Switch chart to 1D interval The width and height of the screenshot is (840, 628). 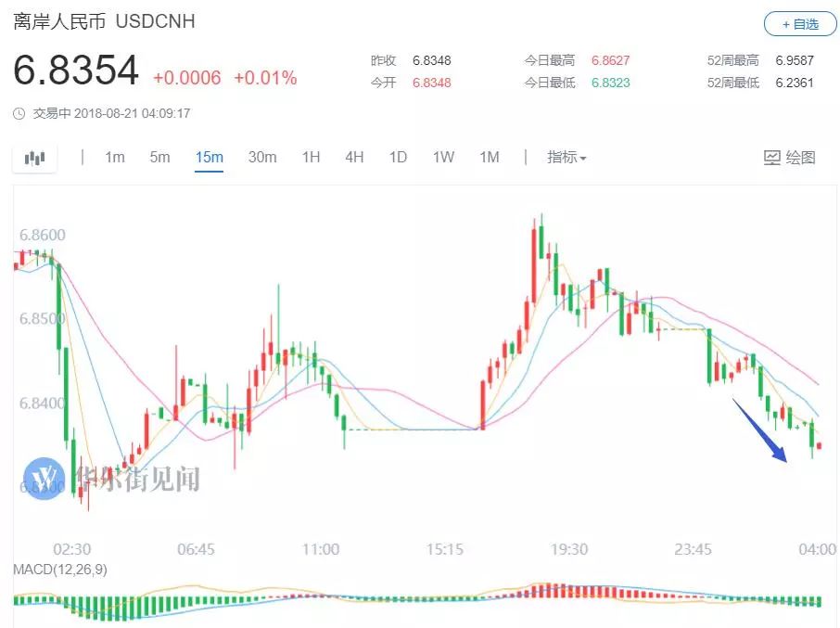[398, 157]
